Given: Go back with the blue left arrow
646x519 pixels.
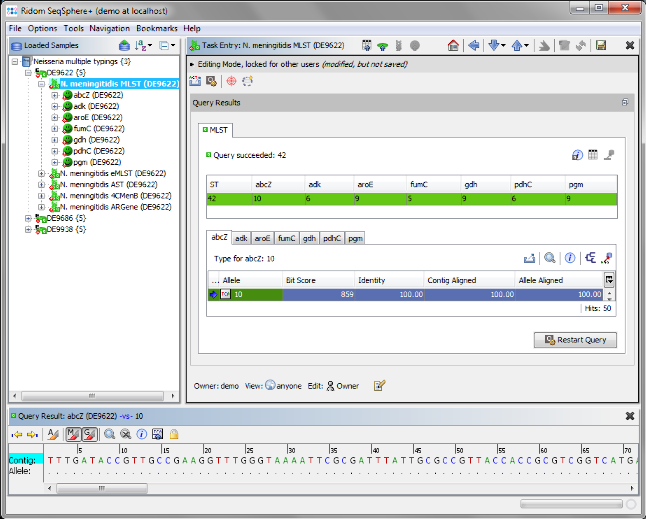Looking at the screenshot, I should coord(474,45).
